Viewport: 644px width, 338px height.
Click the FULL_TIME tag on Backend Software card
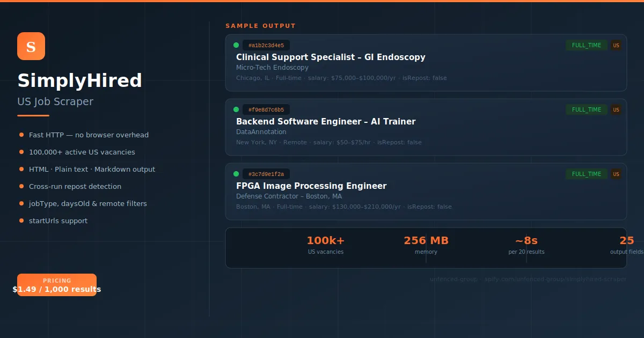[x=587, y=110]
